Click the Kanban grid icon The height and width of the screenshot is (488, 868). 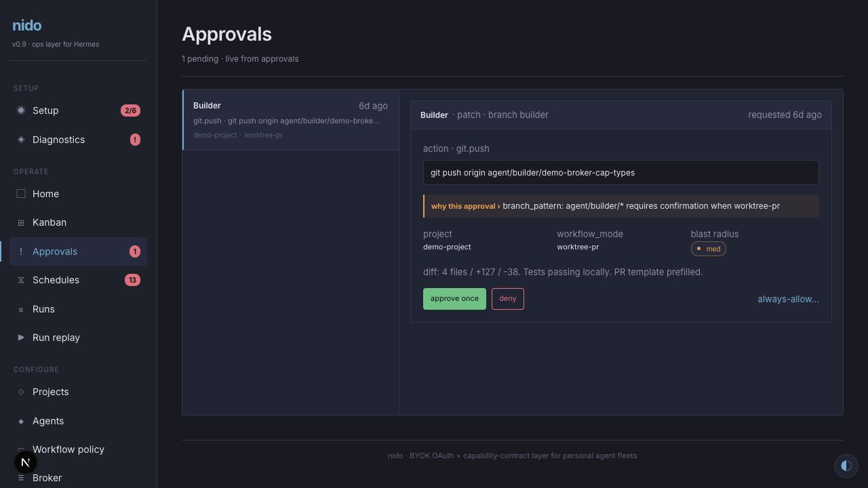tap(21, 222)
